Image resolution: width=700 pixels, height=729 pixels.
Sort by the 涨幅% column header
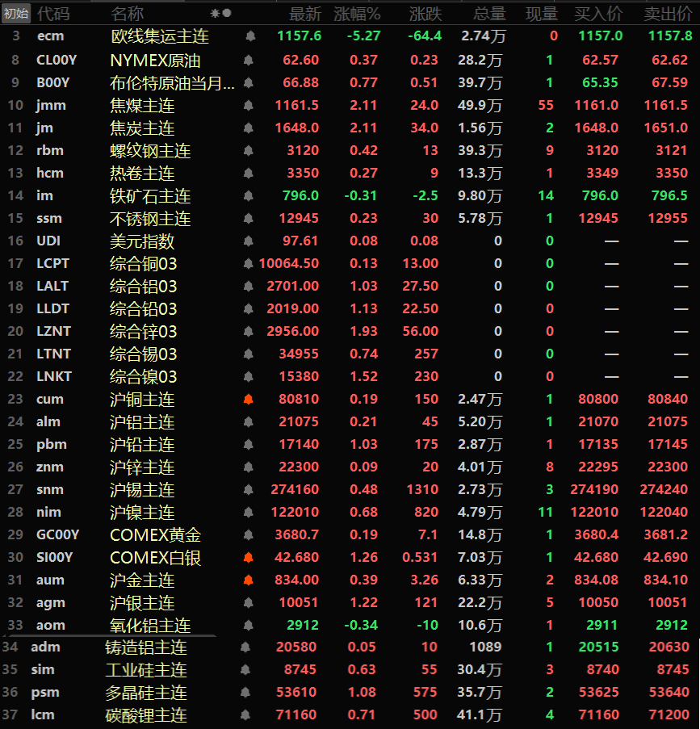357,14
